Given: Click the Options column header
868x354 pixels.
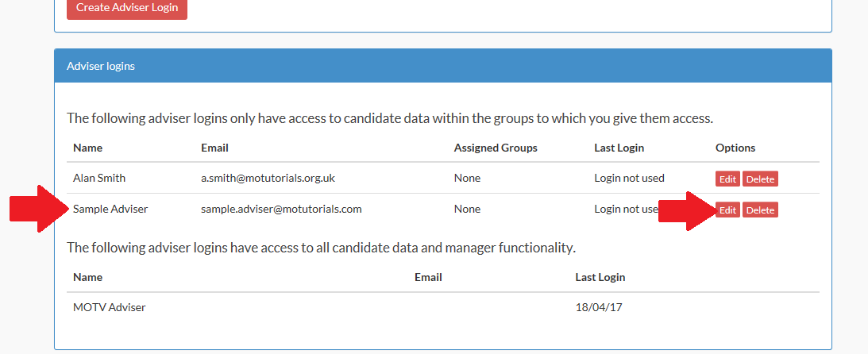Looking at the screenshot, I should (735, 148).
